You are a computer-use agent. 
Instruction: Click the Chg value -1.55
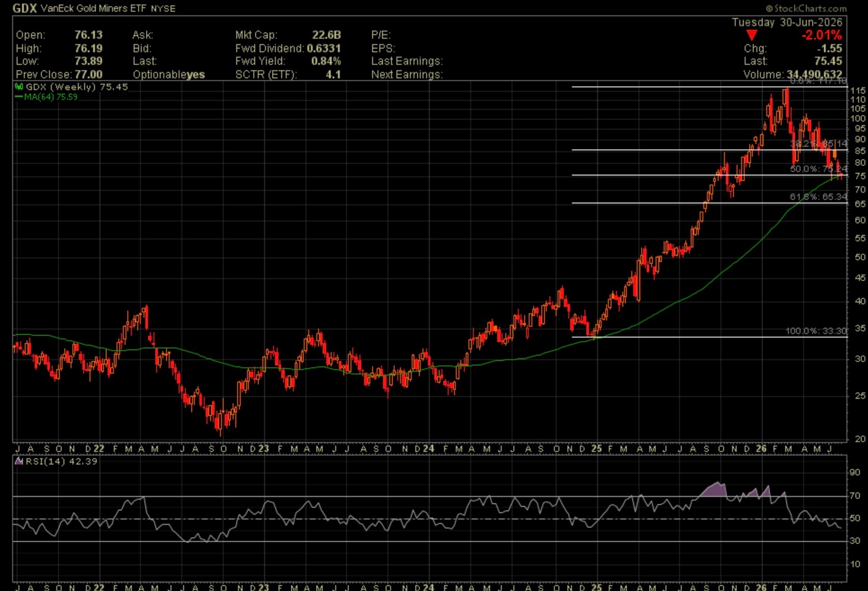(x=830, y=48)
